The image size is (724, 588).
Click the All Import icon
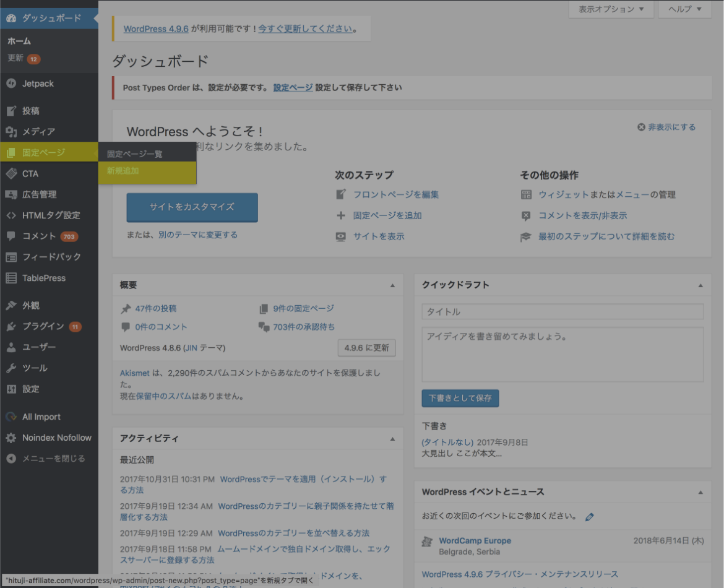11,417
